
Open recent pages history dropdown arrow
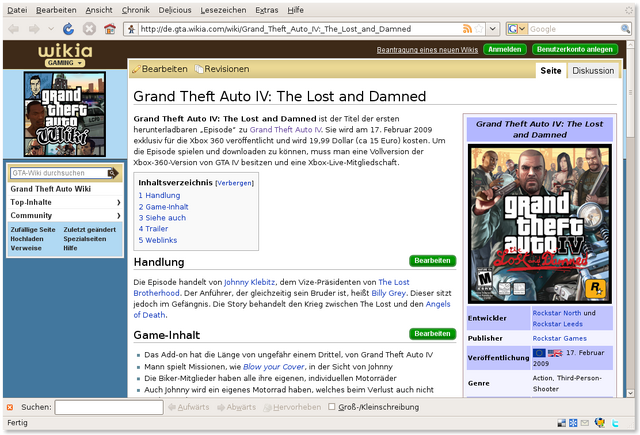pos(51,29)
